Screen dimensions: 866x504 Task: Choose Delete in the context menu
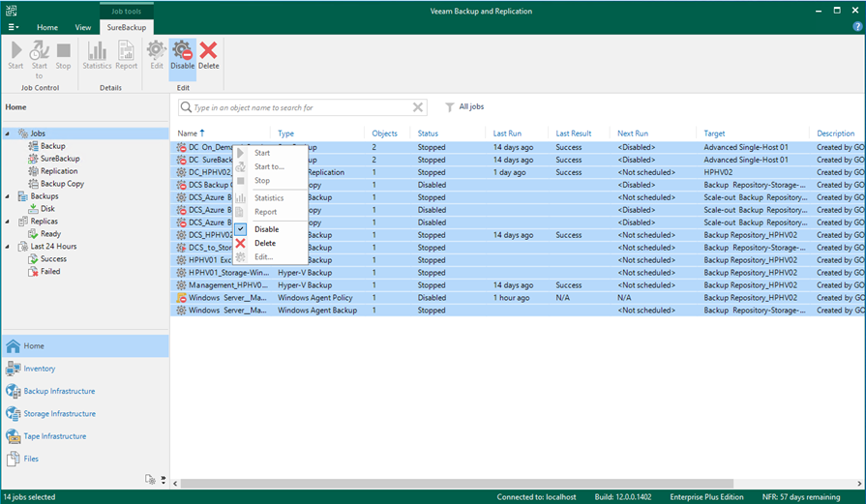(x=270, y=243)
